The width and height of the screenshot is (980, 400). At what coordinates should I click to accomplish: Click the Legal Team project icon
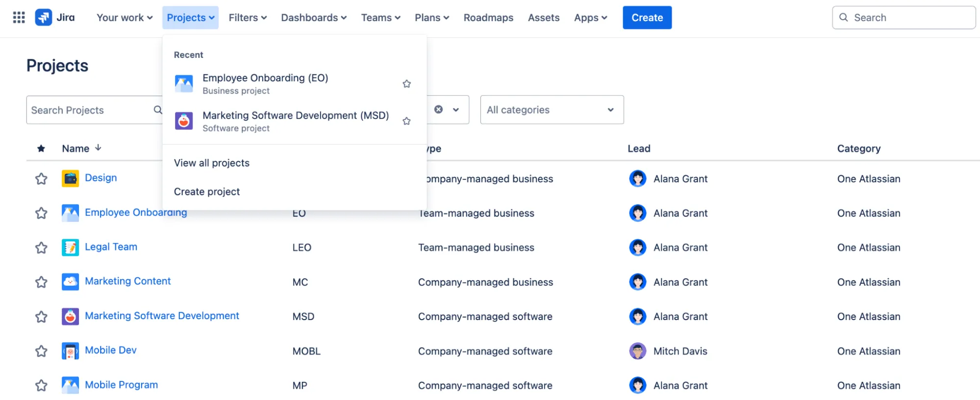[70, 248]
